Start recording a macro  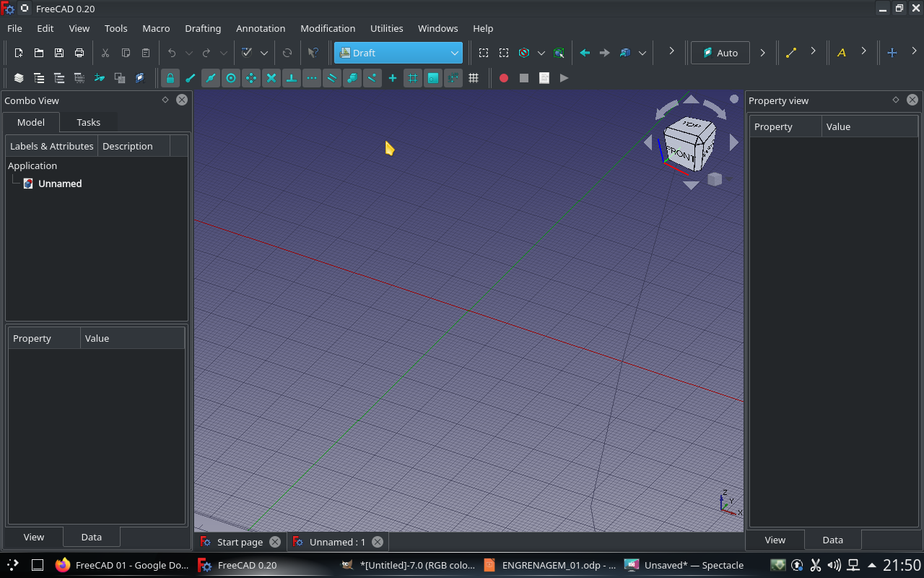coord(503,78)
